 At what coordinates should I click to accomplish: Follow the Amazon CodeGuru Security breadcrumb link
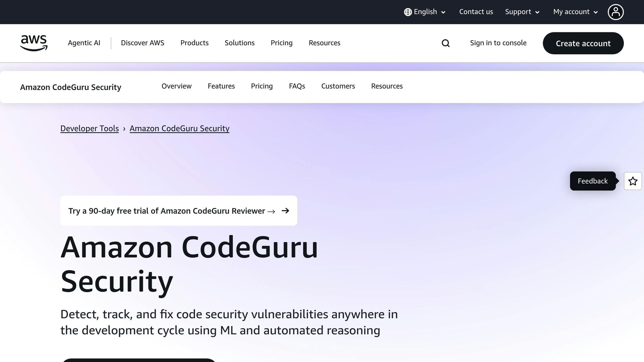180,129
